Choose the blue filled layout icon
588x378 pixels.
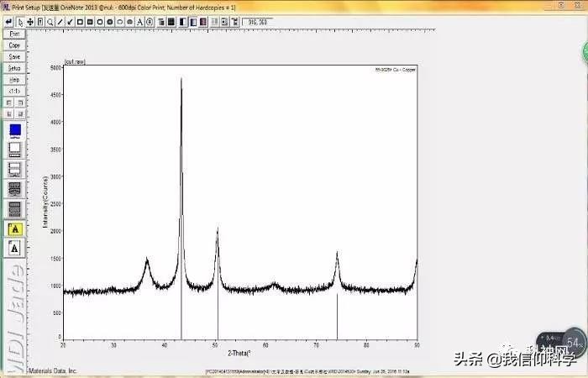click(15, 130)
